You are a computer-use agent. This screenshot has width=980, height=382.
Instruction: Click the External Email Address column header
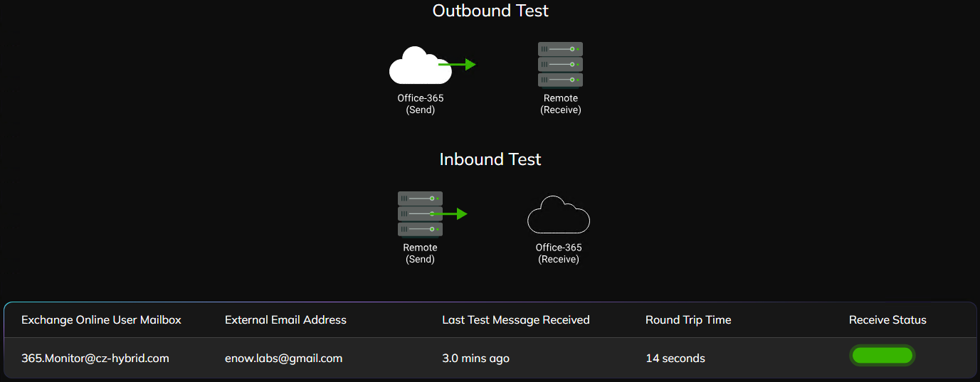(x=285, y=320)
